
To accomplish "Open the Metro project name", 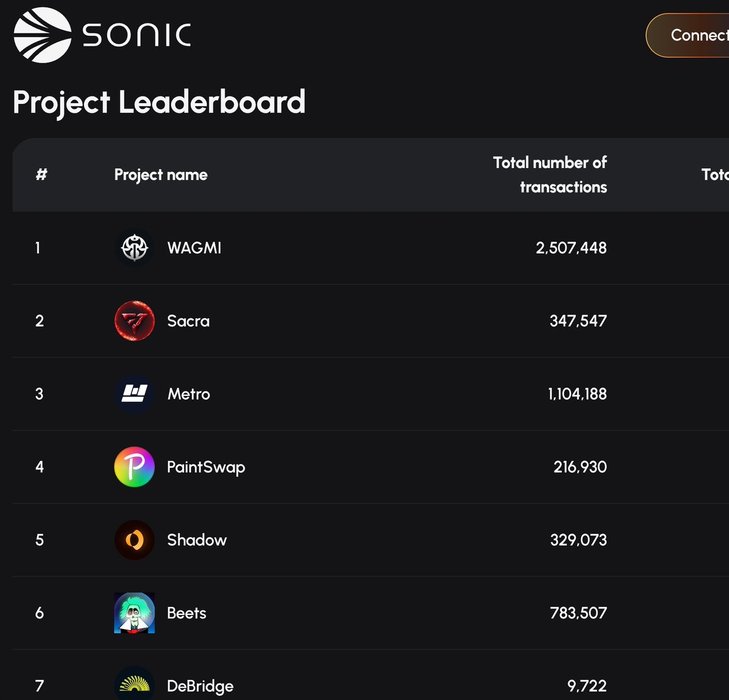I will coord(189,394).
